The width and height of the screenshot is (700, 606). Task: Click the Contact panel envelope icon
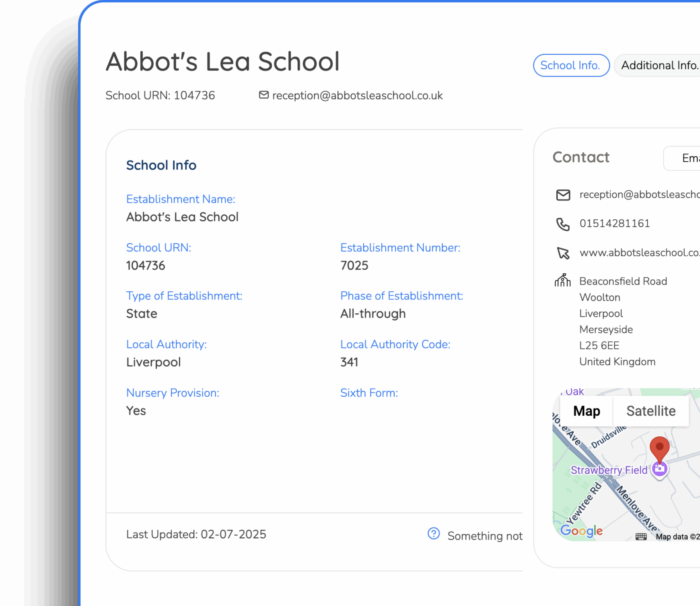pyautogui.click(x=563, y=195)
